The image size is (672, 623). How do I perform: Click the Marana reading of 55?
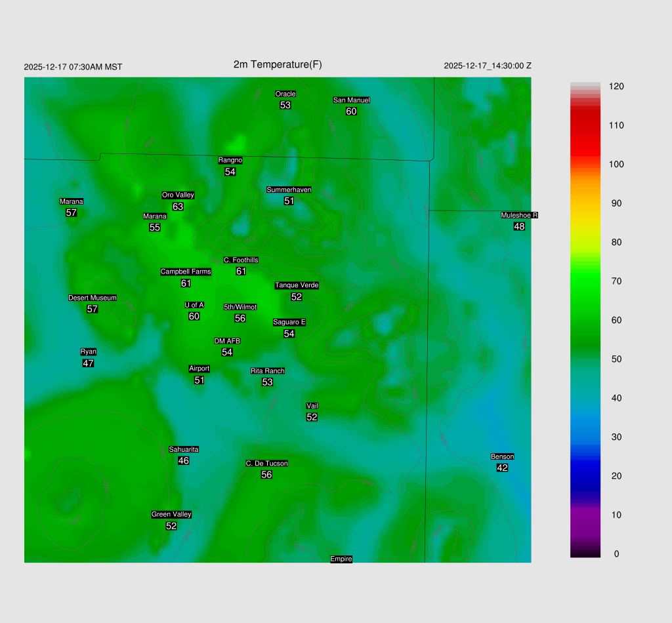pos(155,228)
